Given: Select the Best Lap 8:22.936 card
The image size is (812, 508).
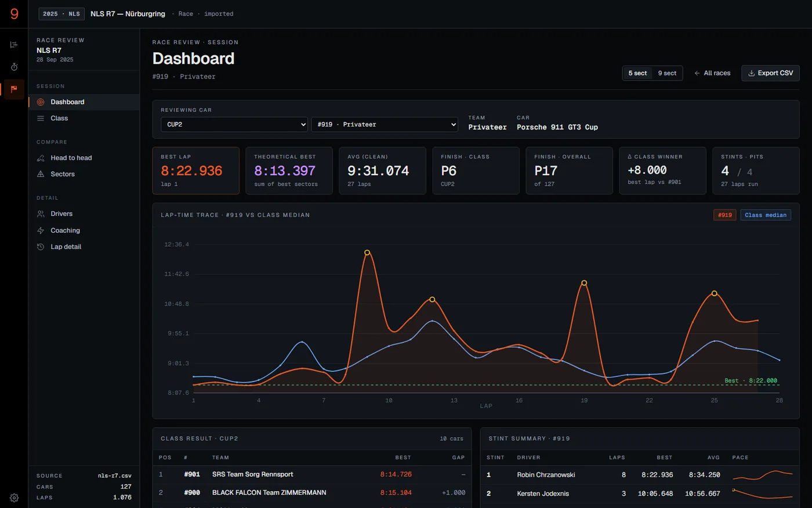Looking at the screenshot, I should pos(196,171).
